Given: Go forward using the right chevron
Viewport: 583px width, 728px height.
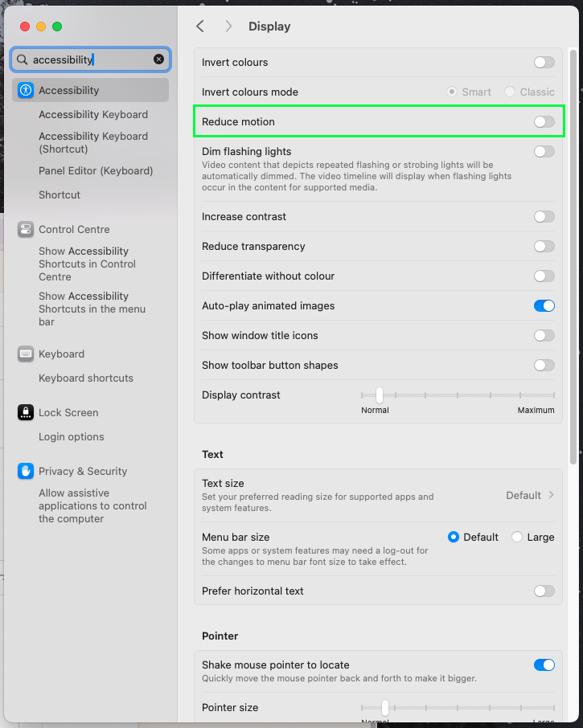Looking at the screenshot, I should pos(228,27).
